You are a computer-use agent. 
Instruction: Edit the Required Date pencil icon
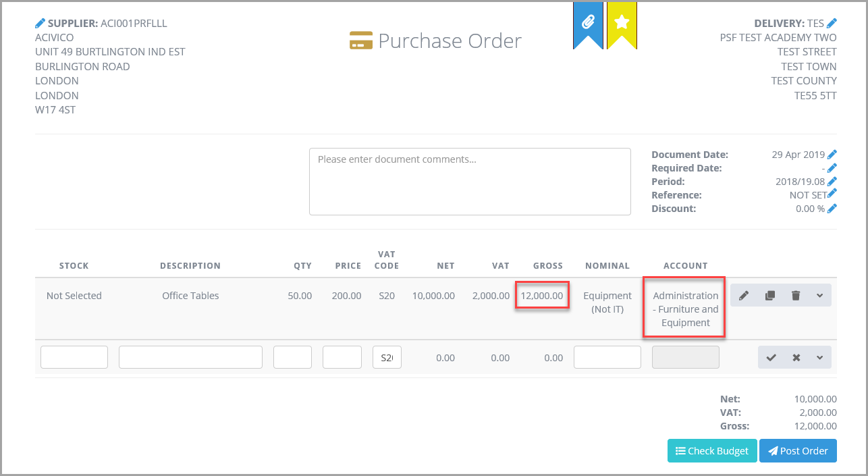click(832, 168)
